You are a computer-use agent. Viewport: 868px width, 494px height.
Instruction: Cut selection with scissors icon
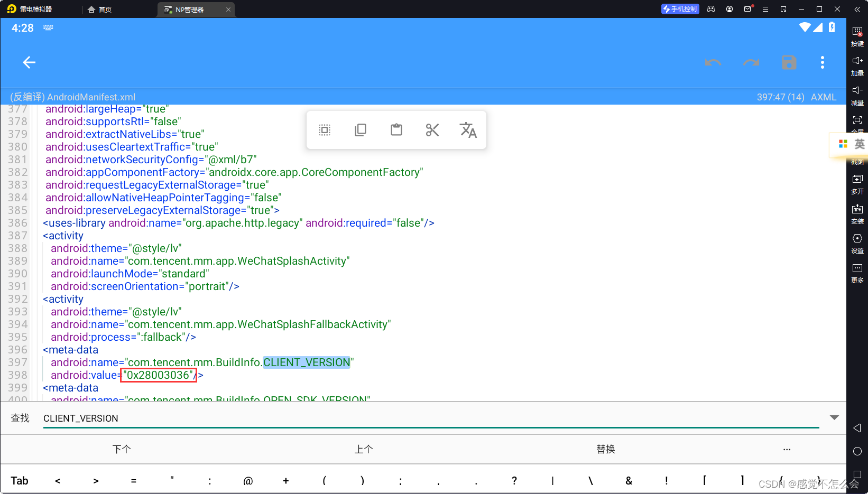pyautogui.click(x=432, y=130)
